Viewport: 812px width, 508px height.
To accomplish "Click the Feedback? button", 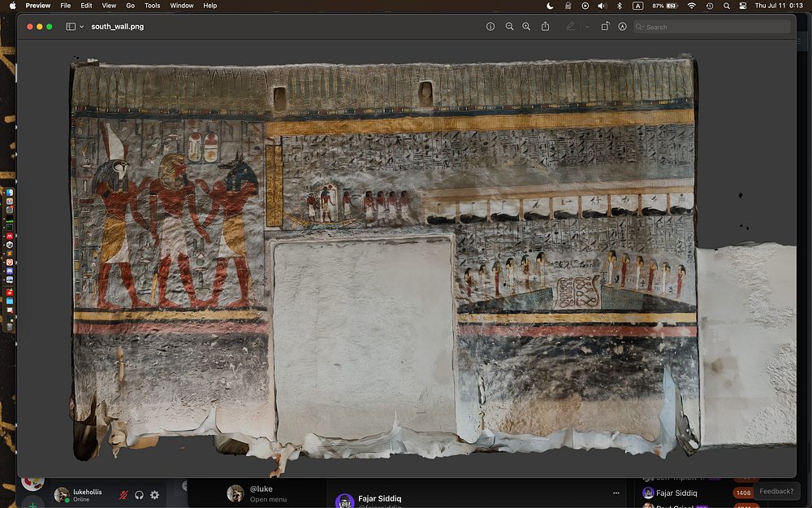I will coord(776,491).
